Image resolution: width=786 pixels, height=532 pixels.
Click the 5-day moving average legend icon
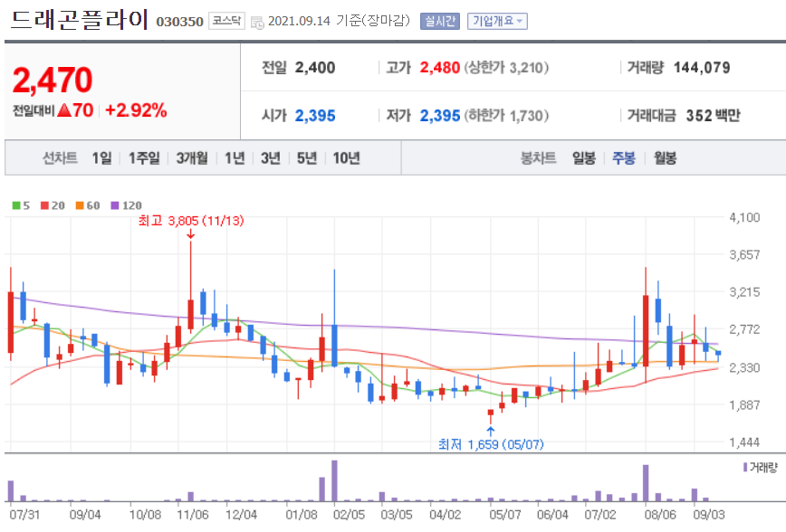pos(15,205)
